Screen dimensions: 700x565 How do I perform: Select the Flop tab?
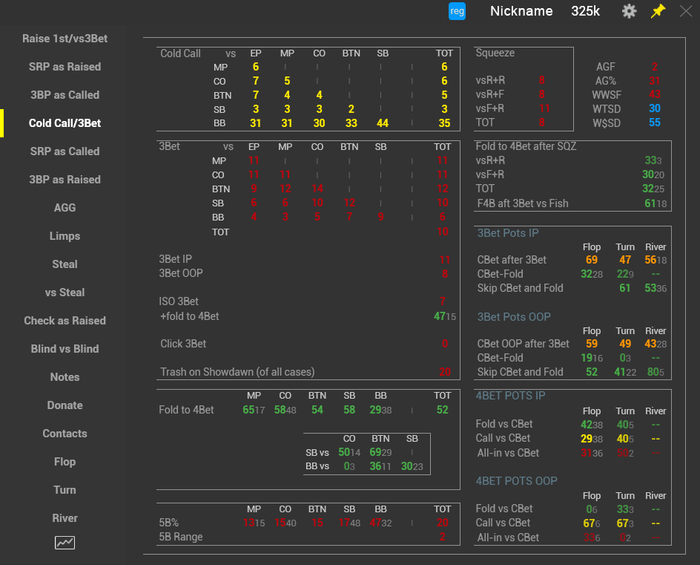[65, 461]
